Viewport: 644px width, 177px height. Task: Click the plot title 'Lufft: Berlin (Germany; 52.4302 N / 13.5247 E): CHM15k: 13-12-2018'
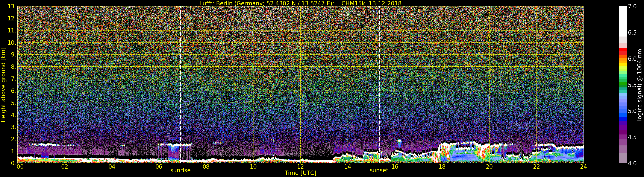[300, 3]
